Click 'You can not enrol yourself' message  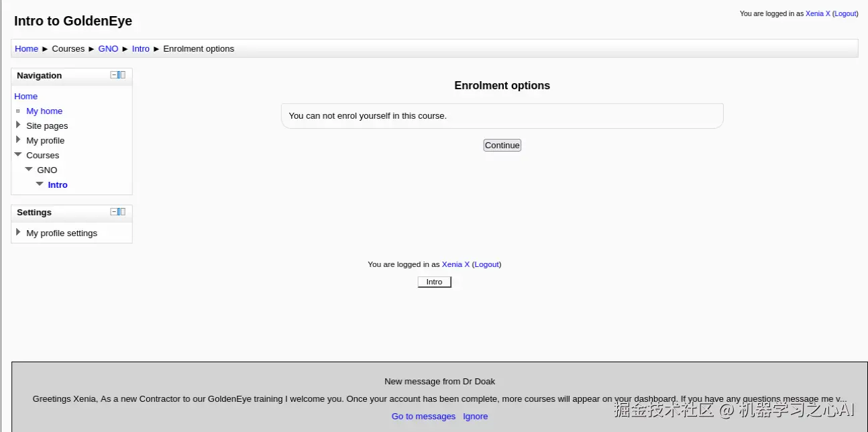(x=368, y=115)
